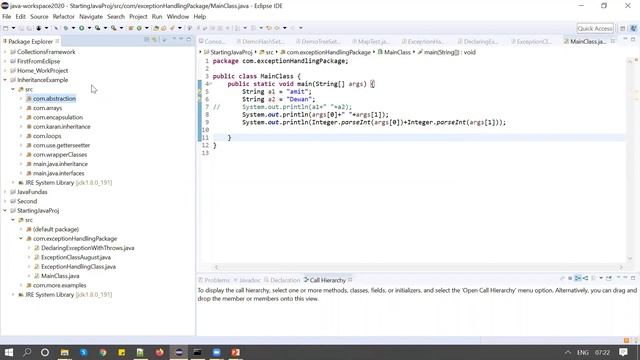The image size is (640, 360).
Task: Switch to the DemoHashSet editor tab
Action: pos(260,42)
